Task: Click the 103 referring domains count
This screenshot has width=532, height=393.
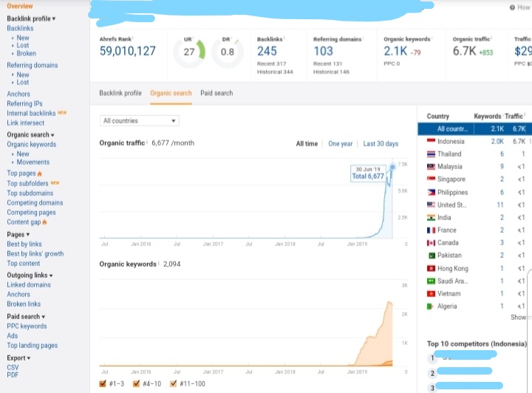Action: 324,51
